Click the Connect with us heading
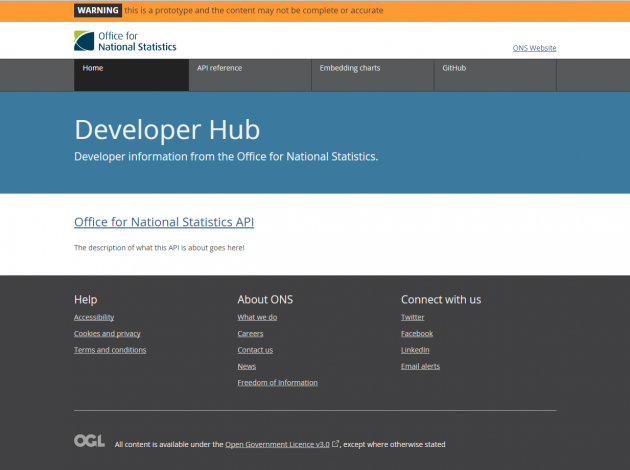 [441, 300]
